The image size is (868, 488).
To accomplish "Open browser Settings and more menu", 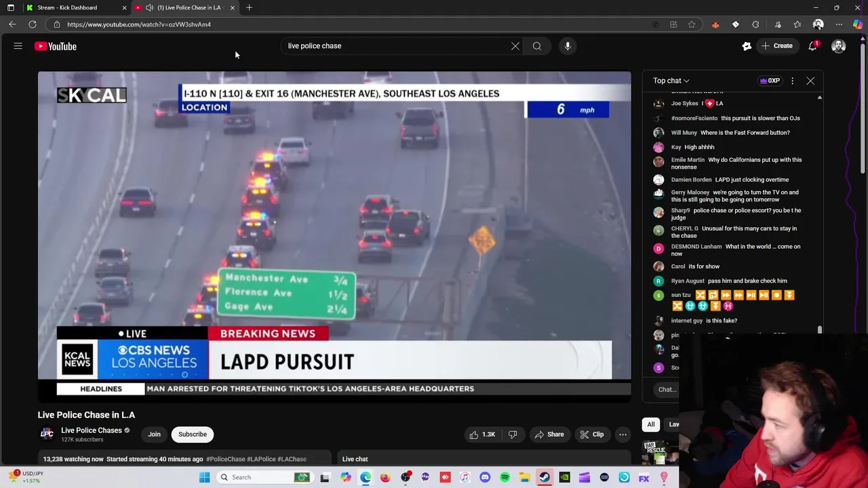I will tap(839, 24).
